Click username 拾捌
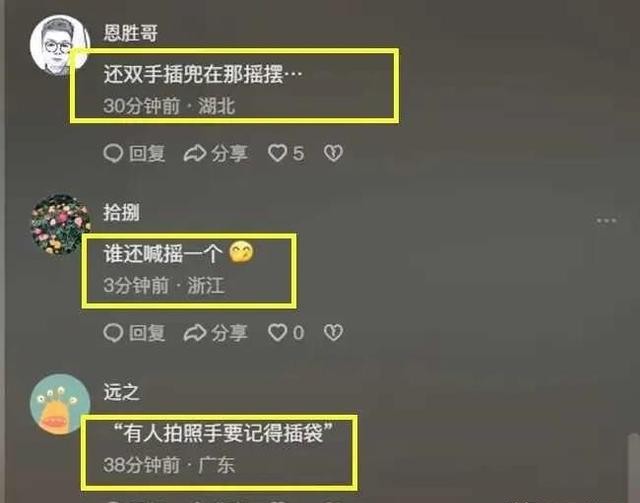 click(x=122, y=212)
